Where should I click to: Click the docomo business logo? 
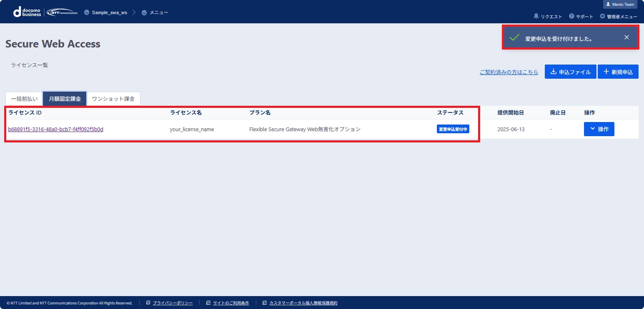click(27, 12)
